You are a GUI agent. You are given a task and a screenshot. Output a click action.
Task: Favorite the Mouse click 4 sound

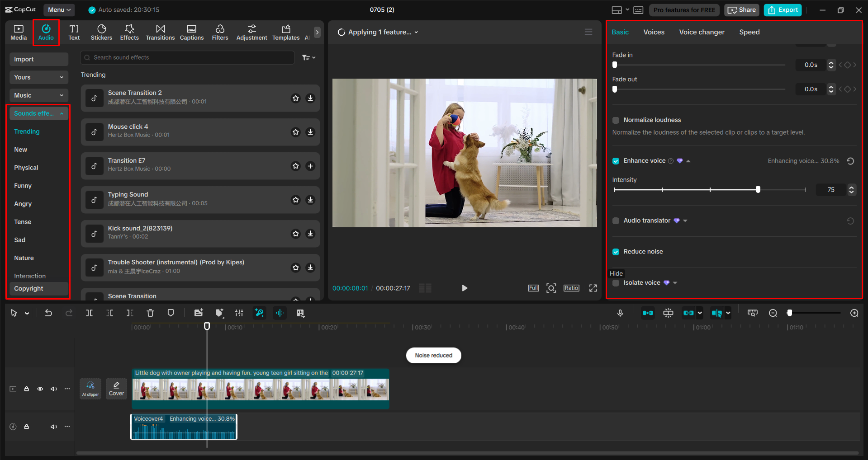click(x=295, y=132)
